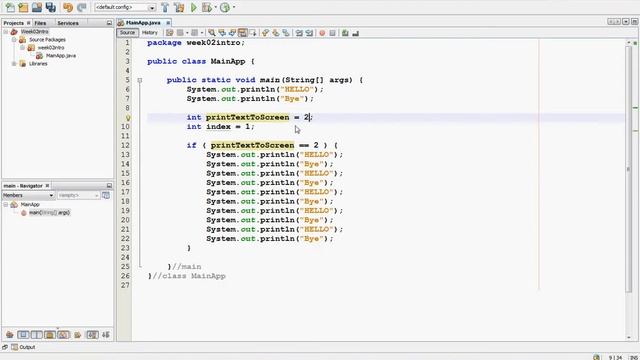The image size is (640, 360).
Task: Run the project with green arrow
Action: point(194,7)
